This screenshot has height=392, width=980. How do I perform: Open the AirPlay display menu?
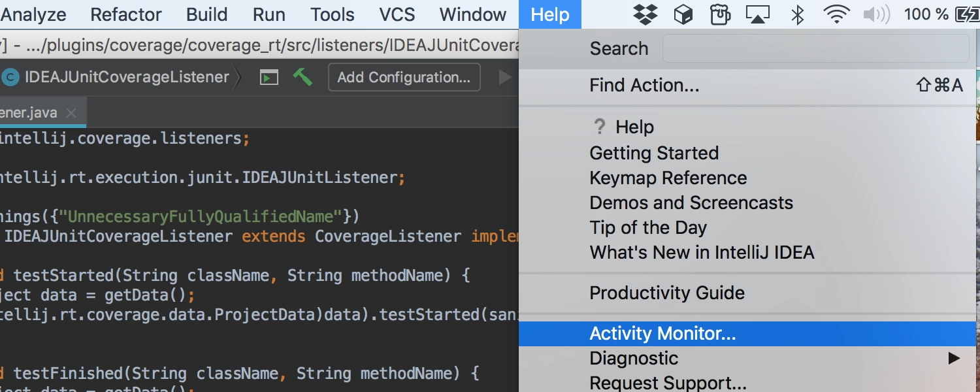(758, 14)
